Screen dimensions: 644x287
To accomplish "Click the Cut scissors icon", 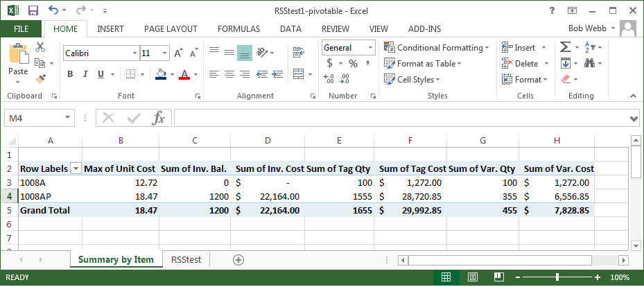I will 40,47.
